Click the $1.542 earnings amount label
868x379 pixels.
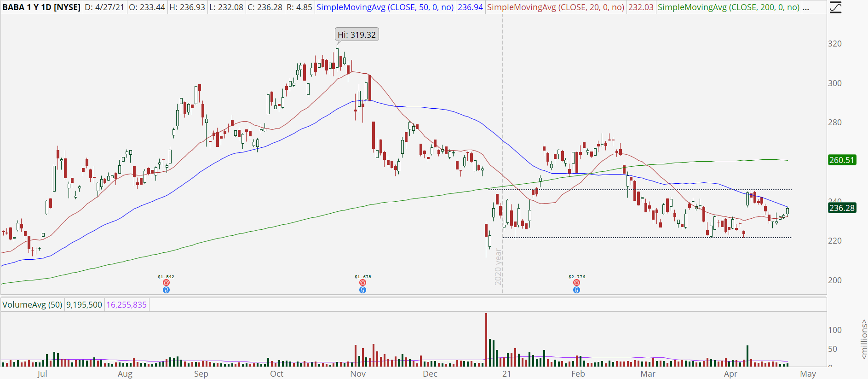(166, 277)
